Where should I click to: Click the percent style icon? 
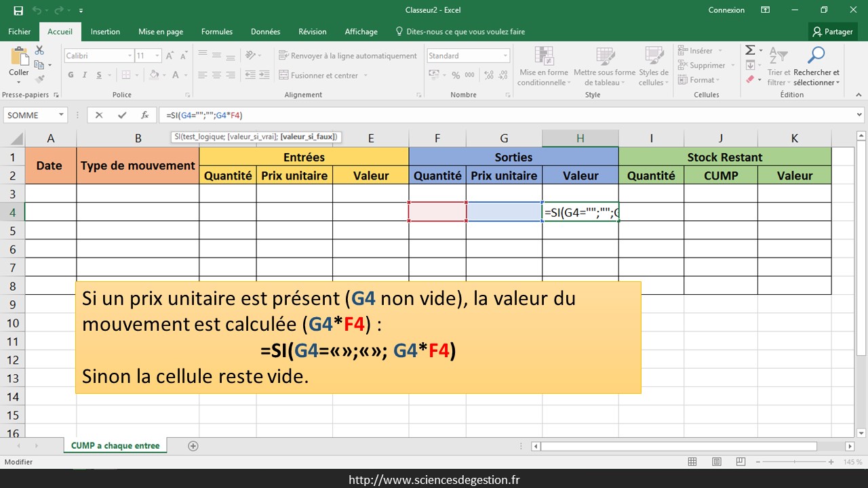click(x=456, y=75)
